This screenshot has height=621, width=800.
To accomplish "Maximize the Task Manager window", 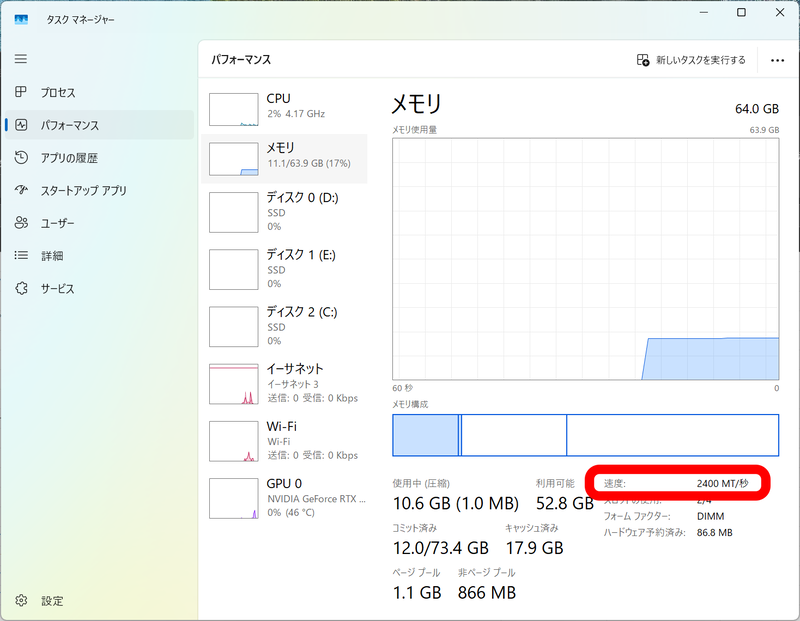I will [x=741, y=12].
